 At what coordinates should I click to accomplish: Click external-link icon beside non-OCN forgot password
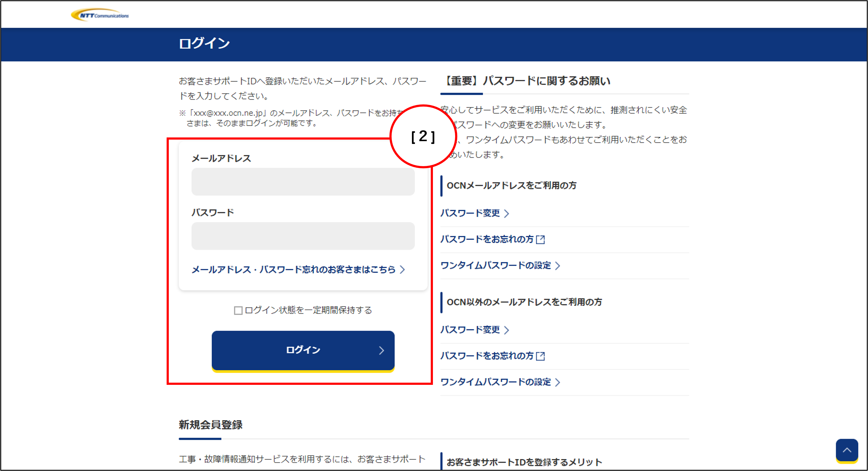pyautogui.click(x=540, y=356)
